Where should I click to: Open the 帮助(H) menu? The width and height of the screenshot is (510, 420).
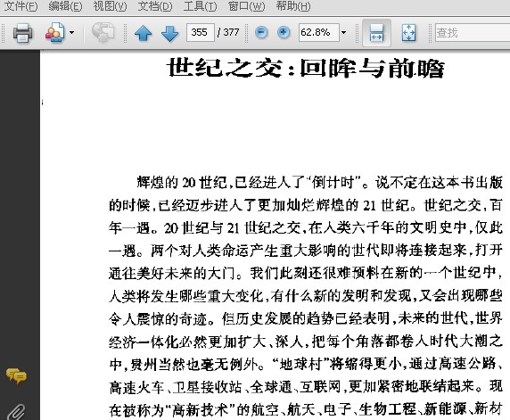(x=292, y=6)
